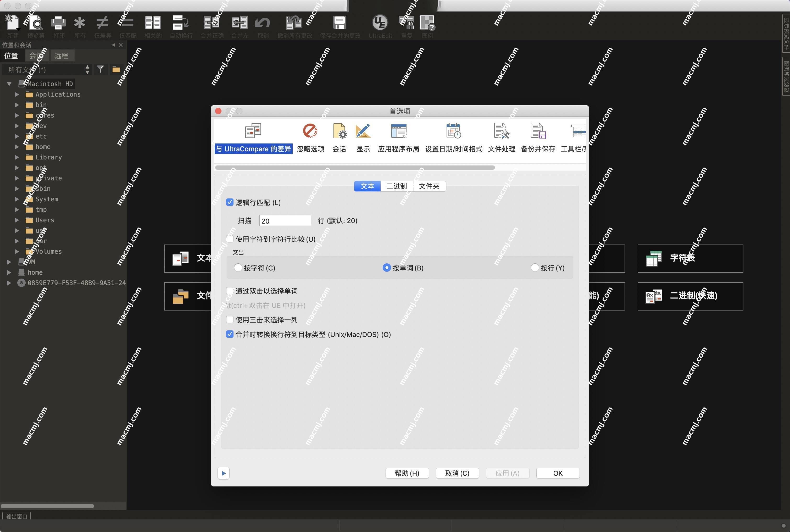Screen dimensions: 790x532
Task: Click the 帮助 (H) button
Action: point(407,473)
